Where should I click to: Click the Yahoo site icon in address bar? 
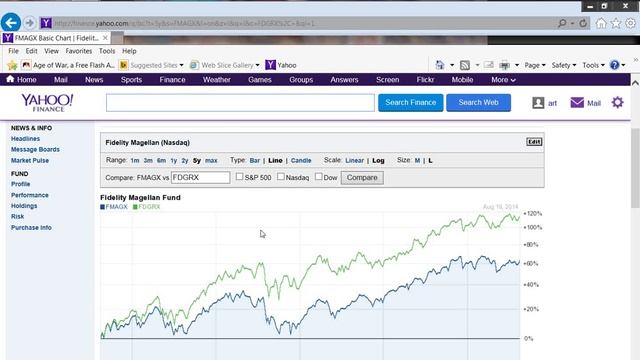click(46, 23)
